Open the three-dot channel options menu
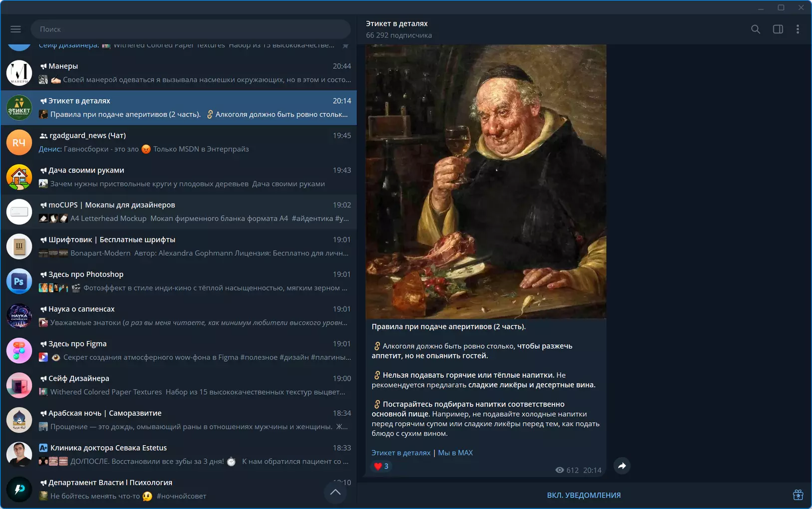The width and height of the screenshot is (812, 509). tap(798, 29)
